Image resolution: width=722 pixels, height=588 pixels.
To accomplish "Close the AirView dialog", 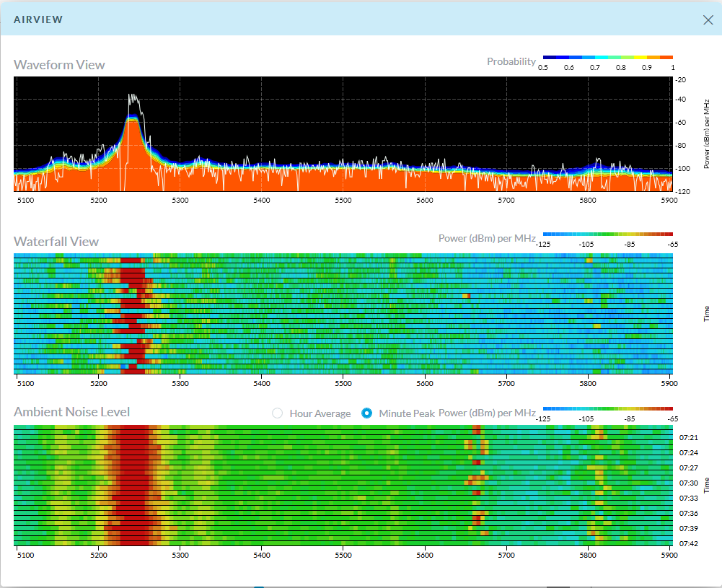I will coord(708,19).
